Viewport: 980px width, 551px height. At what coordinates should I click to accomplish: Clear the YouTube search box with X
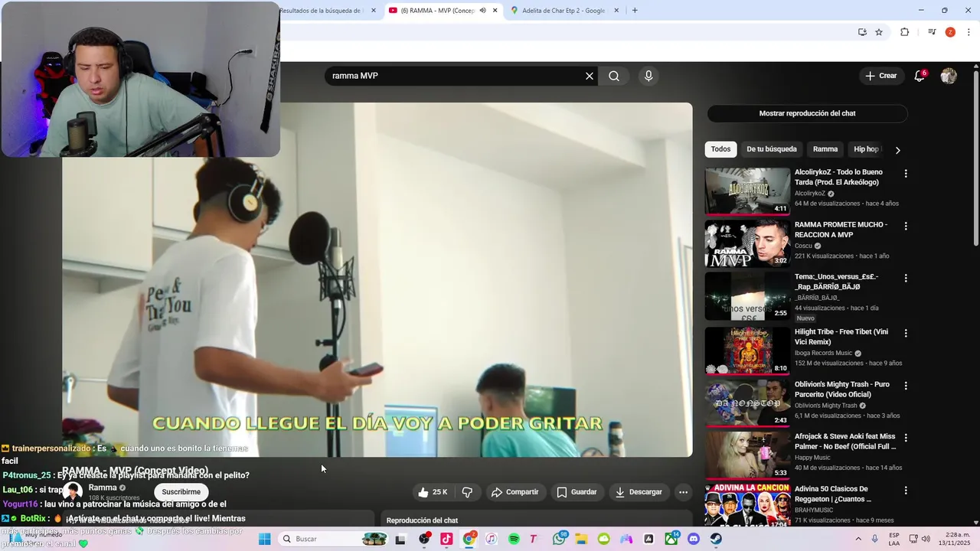coord(590,76)
